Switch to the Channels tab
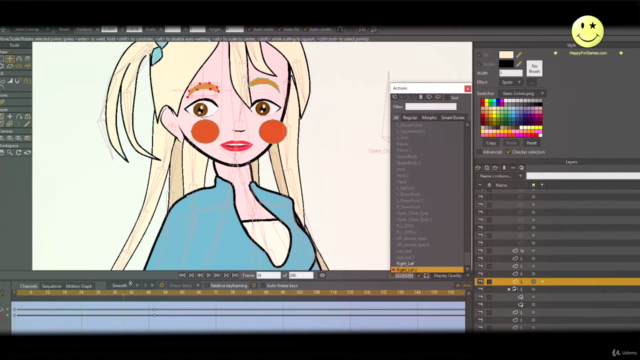 point(28,286)
